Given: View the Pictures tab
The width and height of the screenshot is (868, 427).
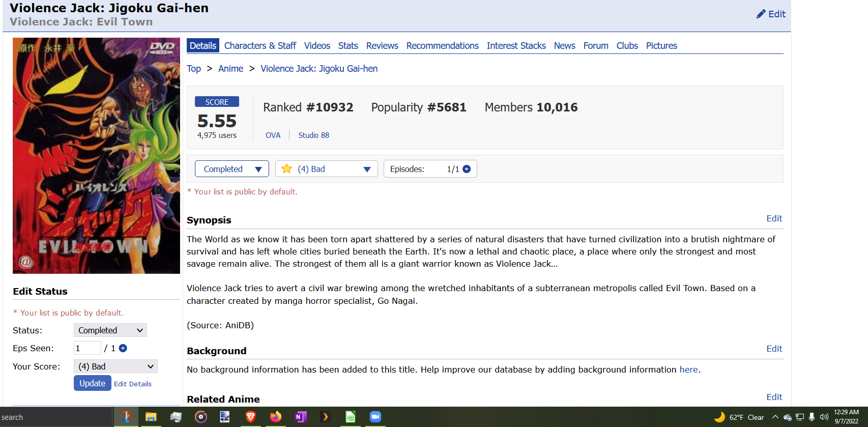Looking at the screenshot, I should tap(661, 46).
